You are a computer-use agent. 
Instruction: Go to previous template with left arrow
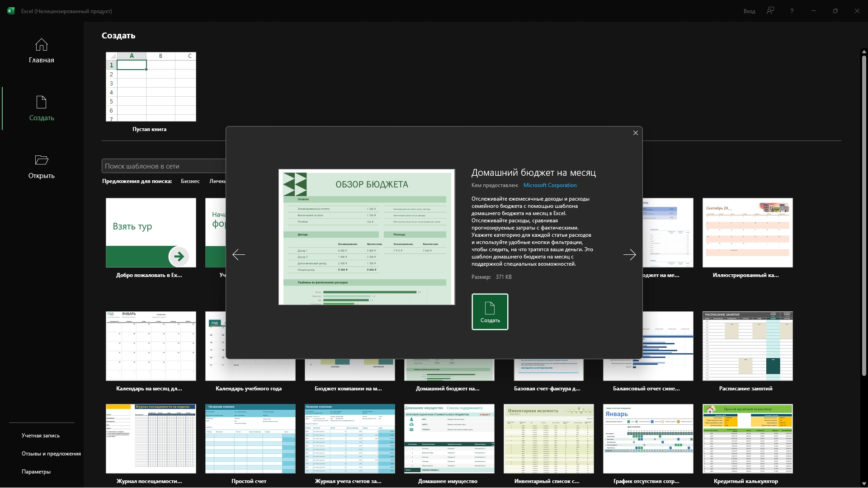[239, 255]
